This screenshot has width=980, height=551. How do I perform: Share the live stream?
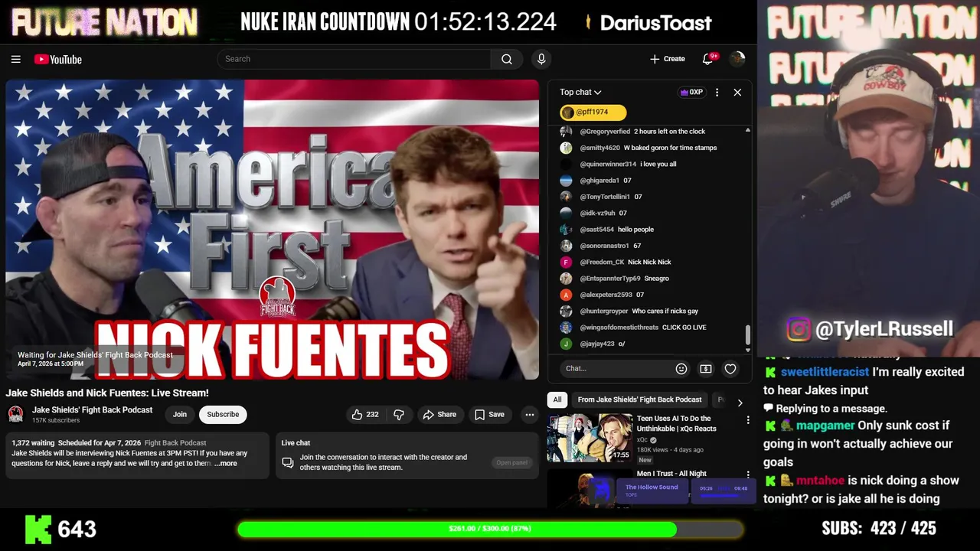click(x=439, y=414)
